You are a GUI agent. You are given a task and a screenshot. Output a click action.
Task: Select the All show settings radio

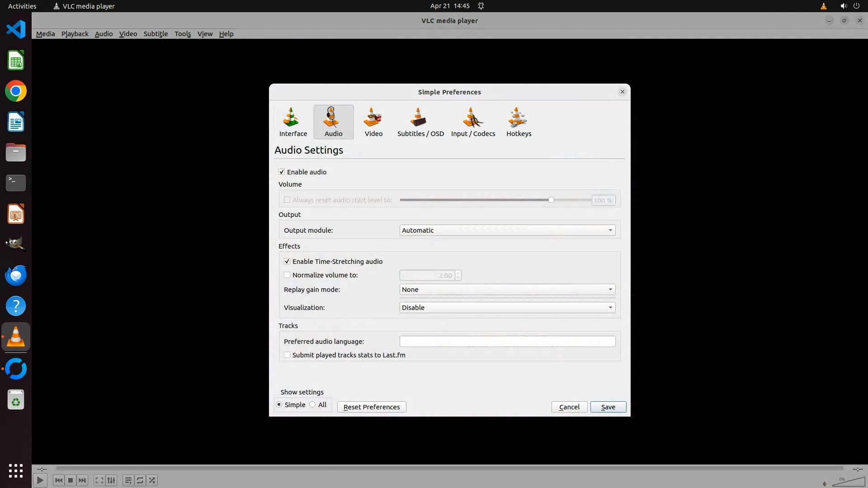313,405
